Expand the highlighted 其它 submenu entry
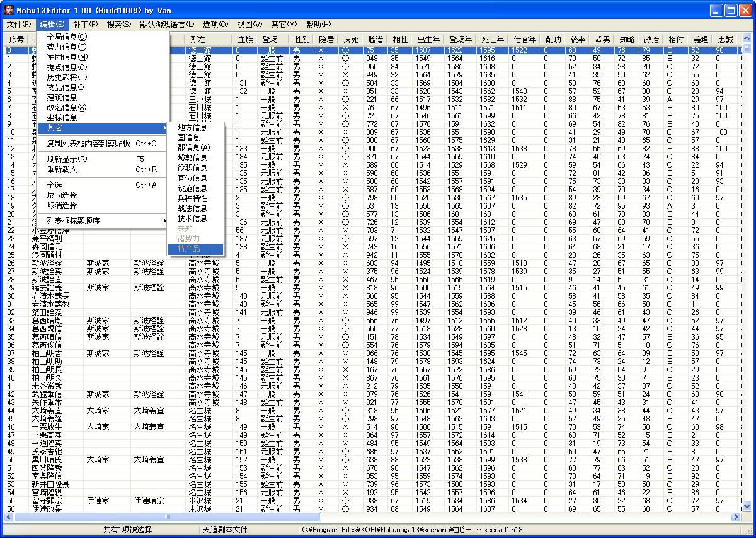The width and height of the screenshot is (756, 538). [103, 128]
